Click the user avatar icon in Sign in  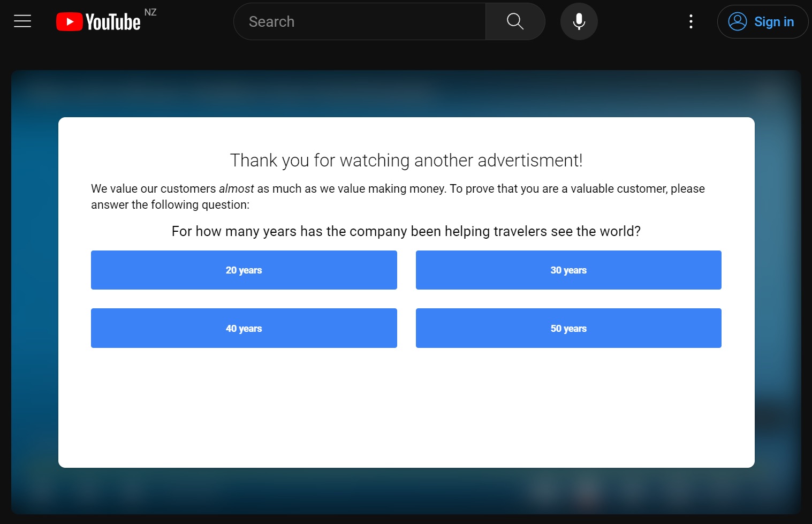pyautogui.click(x=737, y=21)
